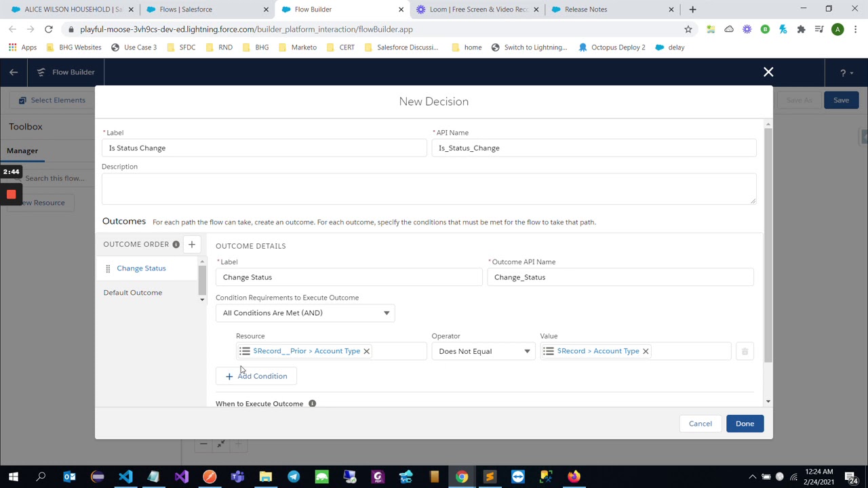Select the Manager tab in Toolbox
The image size is (868, 488).
[22, 150]
